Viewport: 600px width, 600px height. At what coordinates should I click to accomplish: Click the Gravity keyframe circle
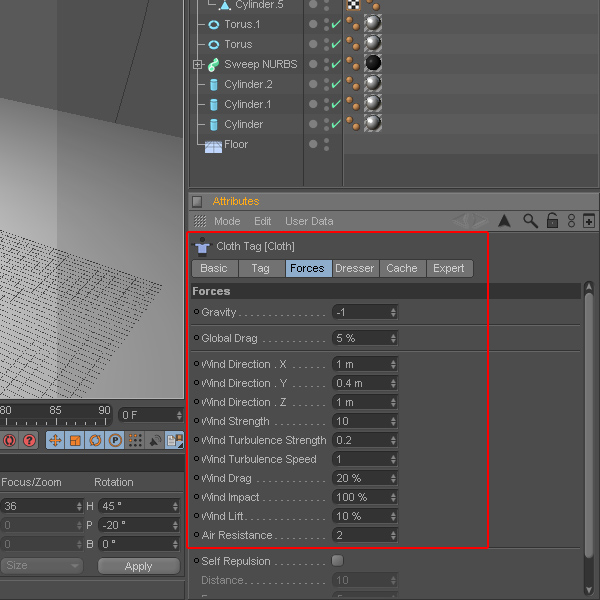(x=196, y=312)
